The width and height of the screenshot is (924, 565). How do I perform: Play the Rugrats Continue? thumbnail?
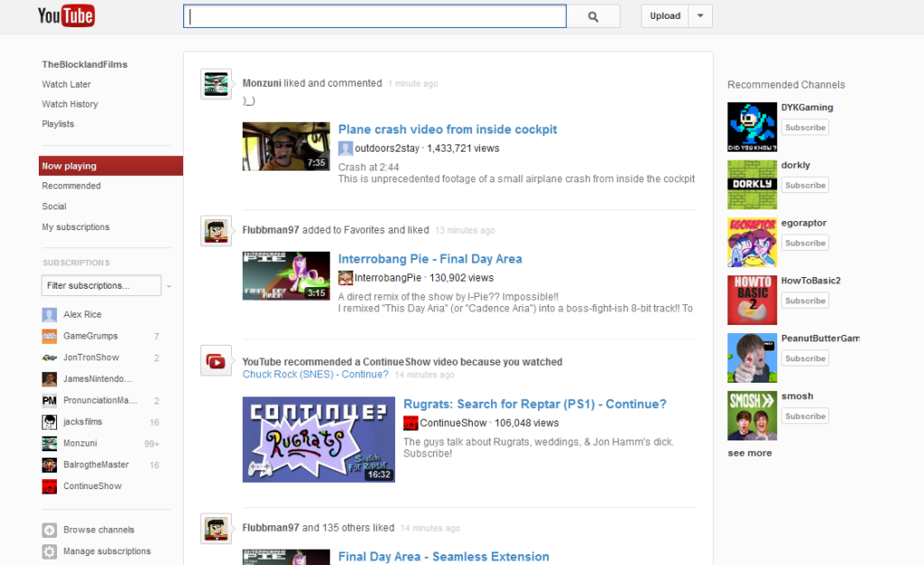319,440
